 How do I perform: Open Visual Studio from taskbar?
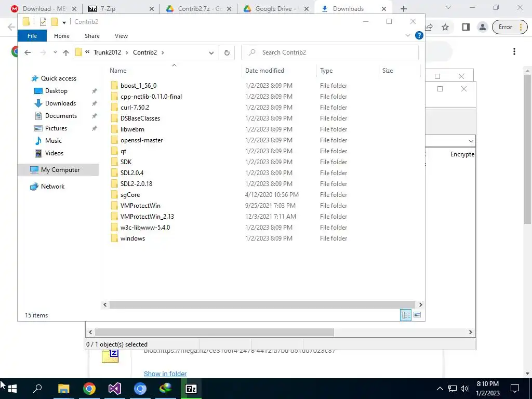tap(115, 389)
